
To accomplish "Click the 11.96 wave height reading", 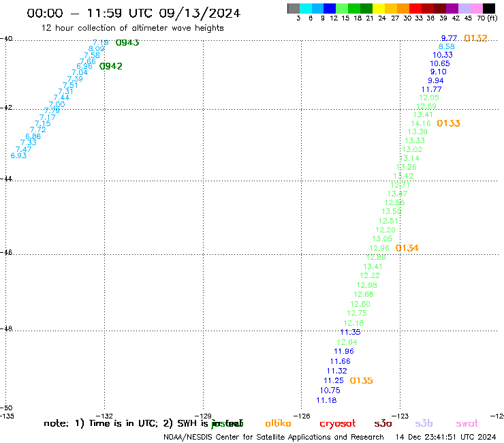I will (344, 351).
